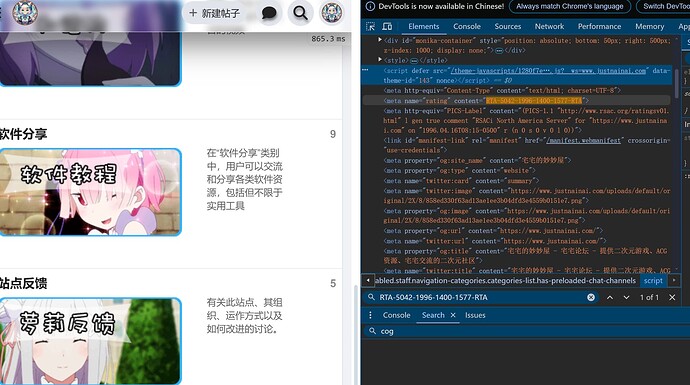Toggle the device toolbar icon in DevTools
This screenshot has height=385, width=690.
coord(387,26)
